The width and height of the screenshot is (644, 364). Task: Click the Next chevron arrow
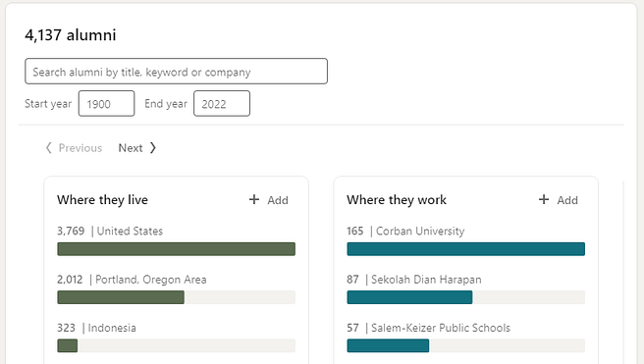tap(153, 148)
